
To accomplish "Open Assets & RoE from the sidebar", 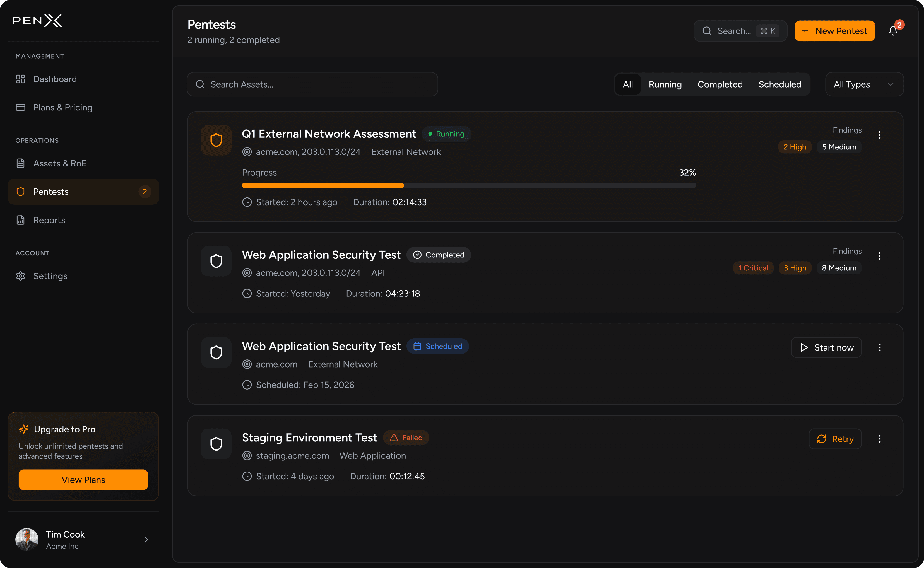I will tap(60, 163).
